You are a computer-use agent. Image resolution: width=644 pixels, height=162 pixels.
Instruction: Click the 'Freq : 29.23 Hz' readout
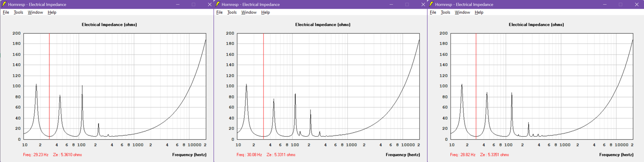tap(35, 155)
